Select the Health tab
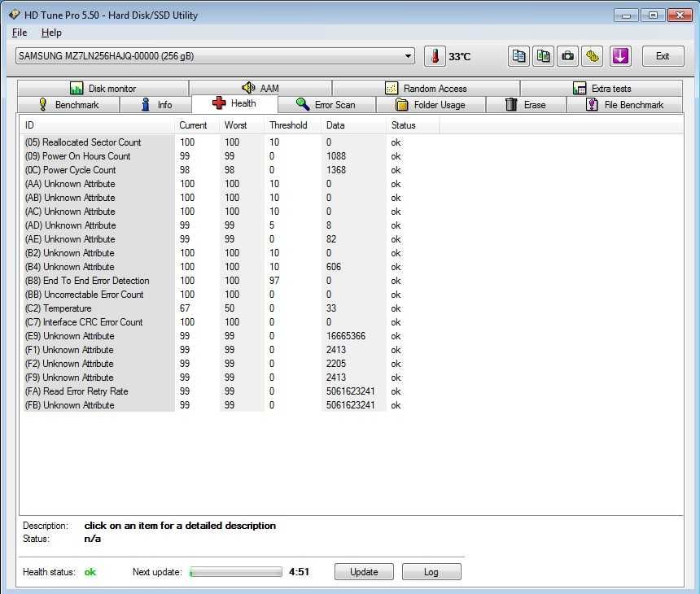The height and width of the screenshot is (594, 700). [x=234, y=103]
